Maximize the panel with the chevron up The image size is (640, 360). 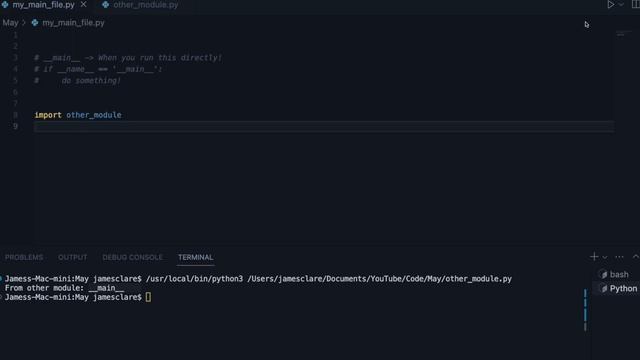coord(636,257)
